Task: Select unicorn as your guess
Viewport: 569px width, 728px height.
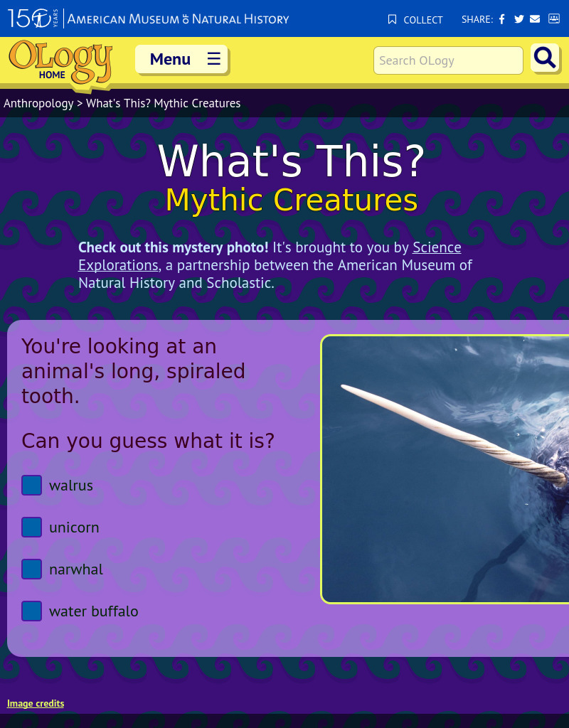Action: click(x=31, y=527)
